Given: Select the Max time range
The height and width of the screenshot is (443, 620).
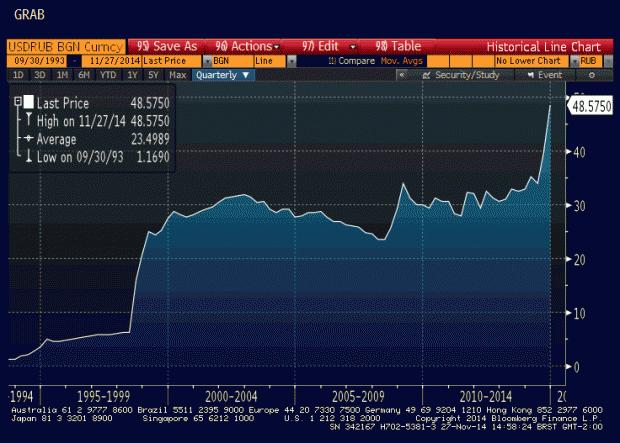Looking at the screenshot, I should [178, 75].
